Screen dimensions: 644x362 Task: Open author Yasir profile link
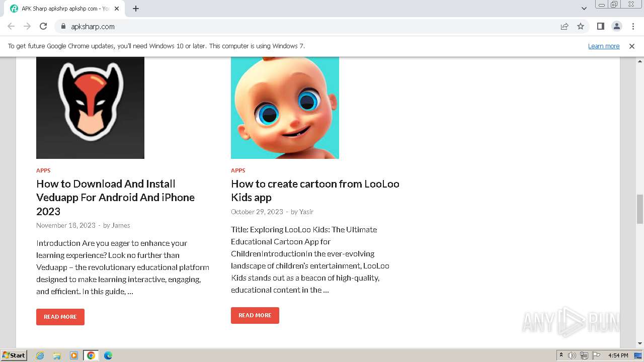click(x=306, y=212)
